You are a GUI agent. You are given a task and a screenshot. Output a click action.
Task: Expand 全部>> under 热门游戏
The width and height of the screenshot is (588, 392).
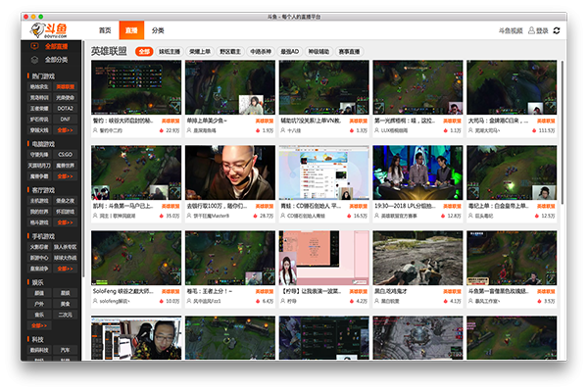(x=66, y=130)
